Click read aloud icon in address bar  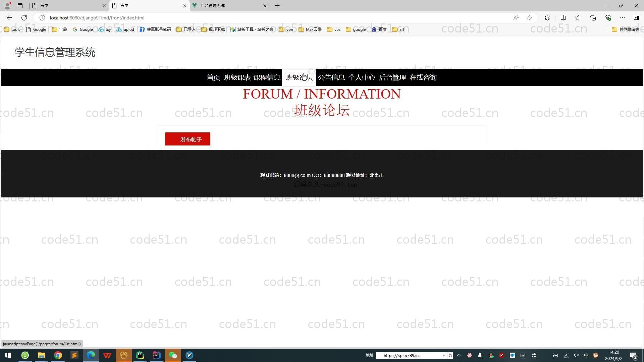pyautogui.click(x=516, y=18)
